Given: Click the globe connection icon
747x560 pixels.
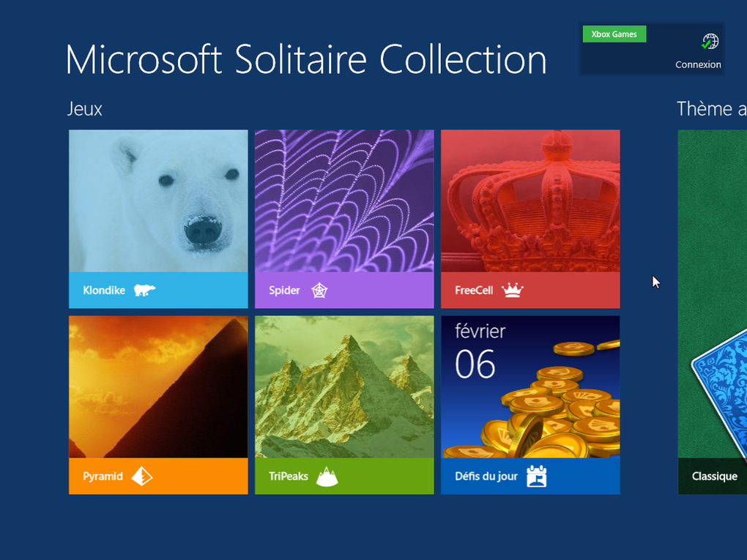Looking at the screenshot, I should pyautogui.click(x=710, y=42).
